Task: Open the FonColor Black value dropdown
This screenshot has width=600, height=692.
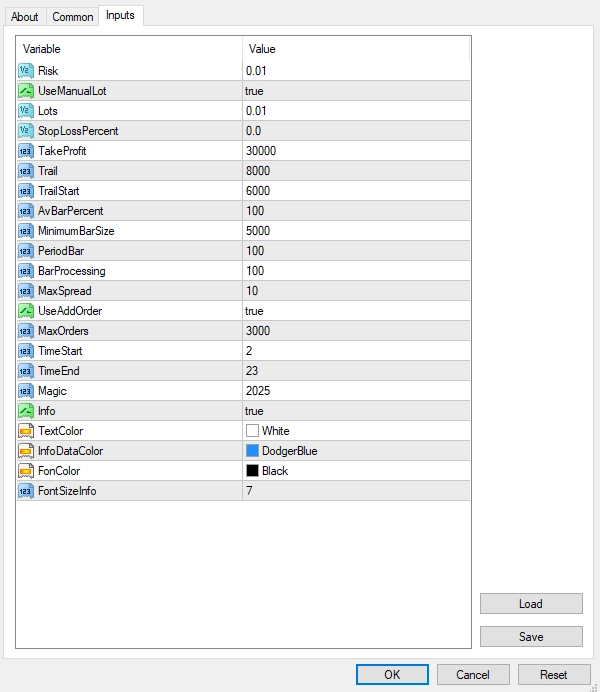Action: tap(355, 471)
